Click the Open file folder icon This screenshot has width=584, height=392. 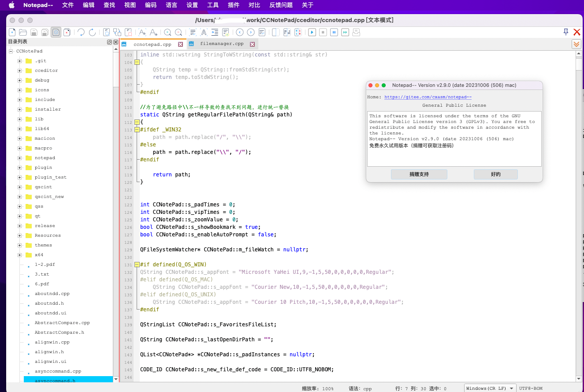point(23,32)
